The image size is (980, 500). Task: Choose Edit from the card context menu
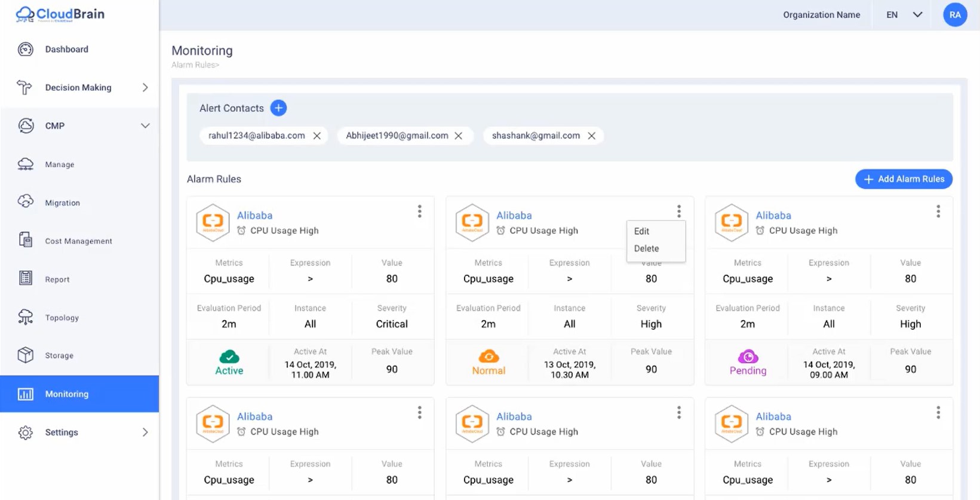click(642, 231)
